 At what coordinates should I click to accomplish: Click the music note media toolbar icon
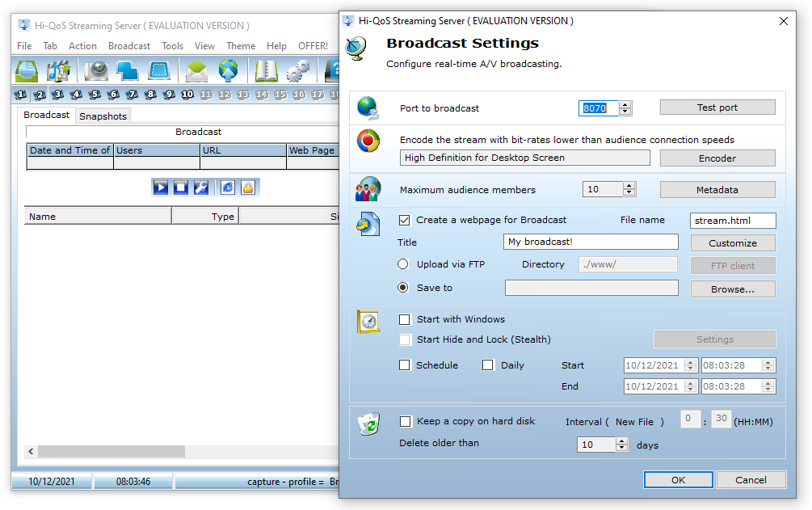(58, 71)
